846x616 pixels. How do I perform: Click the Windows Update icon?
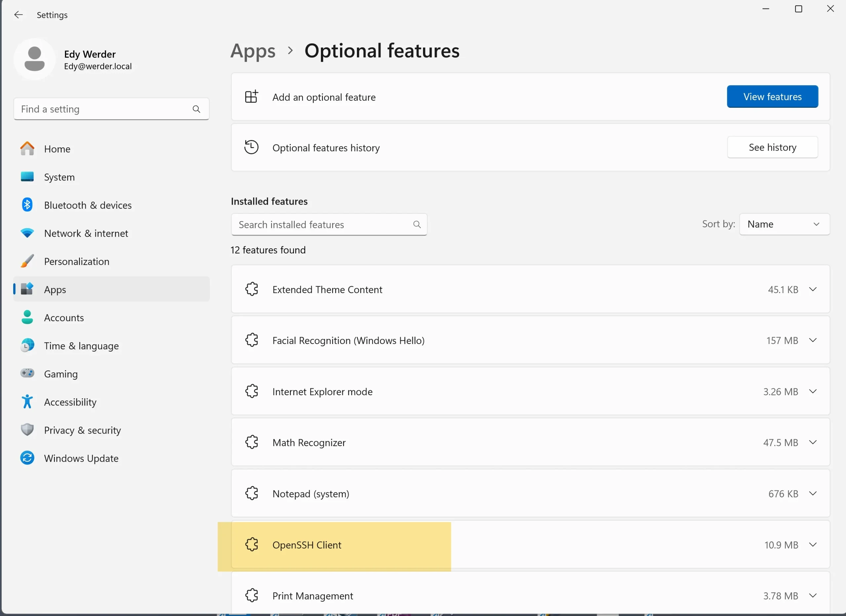point(27,458)
